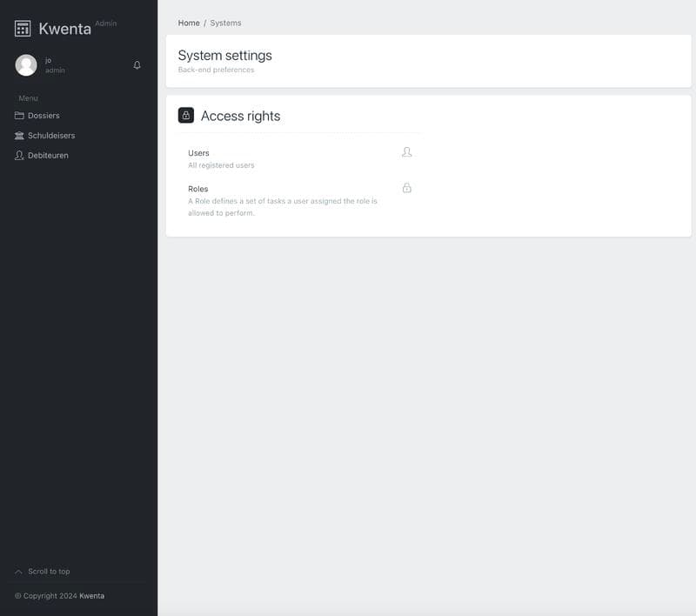This screenshot has height=616, width=696.
Task: Open the Dossiers menu item
Action: [x=43, y=116]
